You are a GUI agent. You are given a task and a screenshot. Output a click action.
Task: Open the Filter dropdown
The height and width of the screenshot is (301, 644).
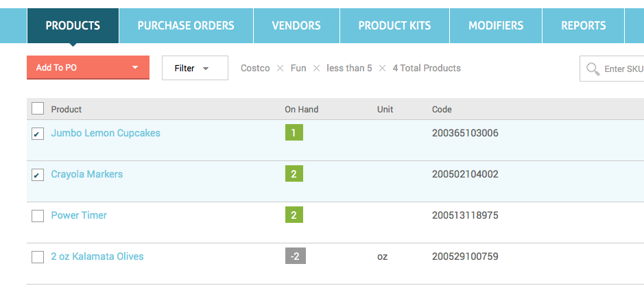195,68
